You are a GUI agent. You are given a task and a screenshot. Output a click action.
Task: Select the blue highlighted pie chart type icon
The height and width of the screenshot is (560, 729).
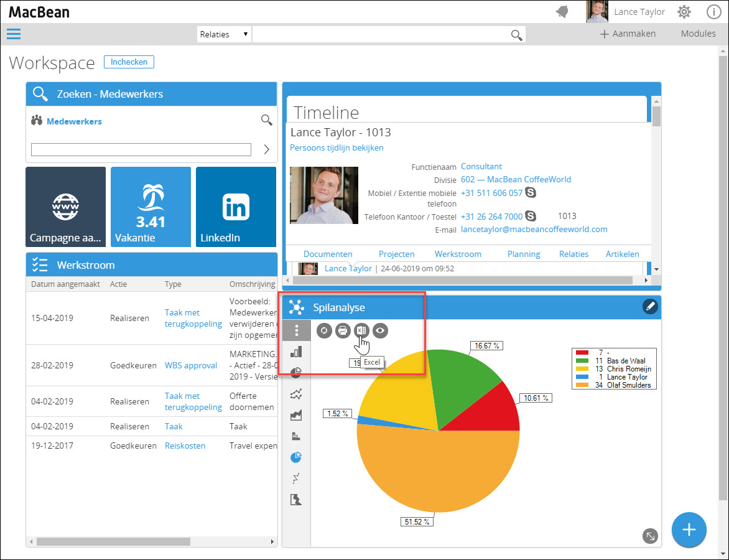coord(296,457)
